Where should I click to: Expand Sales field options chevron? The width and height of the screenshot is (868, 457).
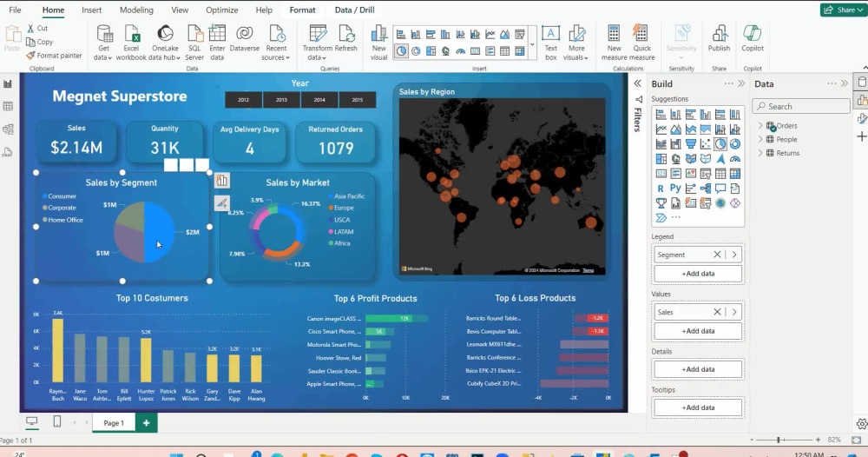pos(734,312)
